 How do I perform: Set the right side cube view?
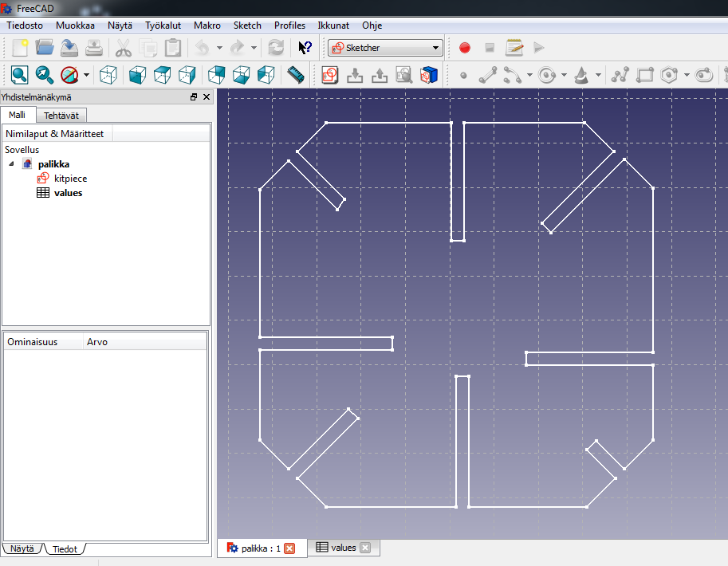187,75
